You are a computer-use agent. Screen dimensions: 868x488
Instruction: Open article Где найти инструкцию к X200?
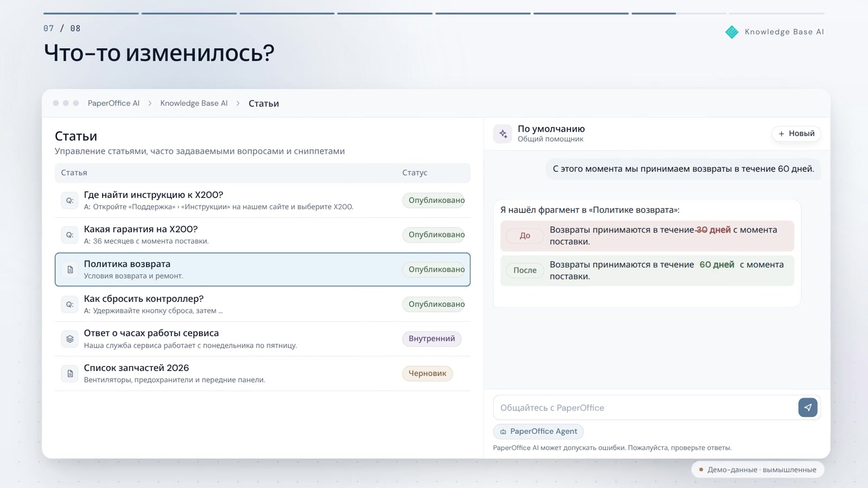pyautogui.click(x=154, y=195)
